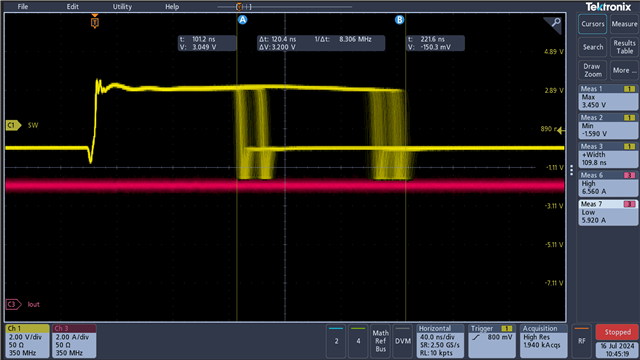Image resolution: width=640 pixels, height=360 pixels.
Task: Open the three-dot panel divider handle
Action: click(571, 170)
